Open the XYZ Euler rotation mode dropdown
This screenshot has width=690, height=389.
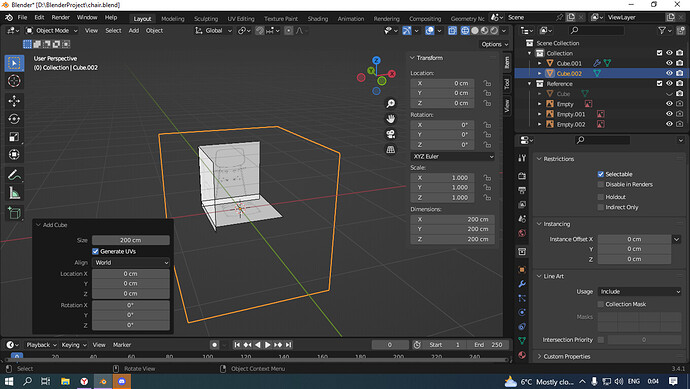click(452, 156)
